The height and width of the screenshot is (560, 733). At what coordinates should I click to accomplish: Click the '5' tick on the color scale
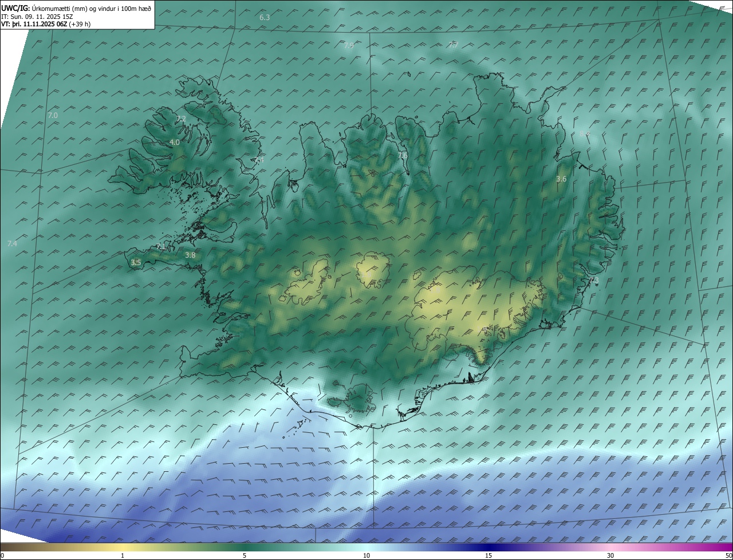[245, 556]
